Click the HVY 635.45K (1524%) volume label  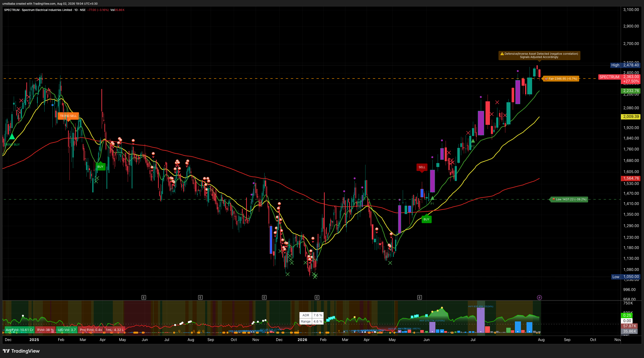pyautogui.click(x=481, y=306)
